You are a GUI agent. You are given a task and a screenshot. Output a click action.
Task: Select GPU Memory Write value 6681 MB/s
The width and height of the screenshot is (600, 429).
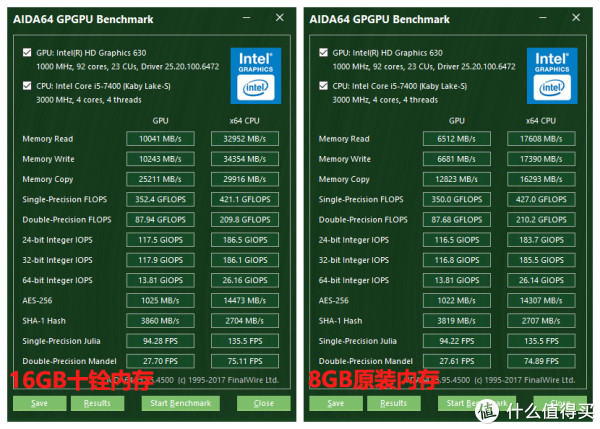[x=457, y=159]
